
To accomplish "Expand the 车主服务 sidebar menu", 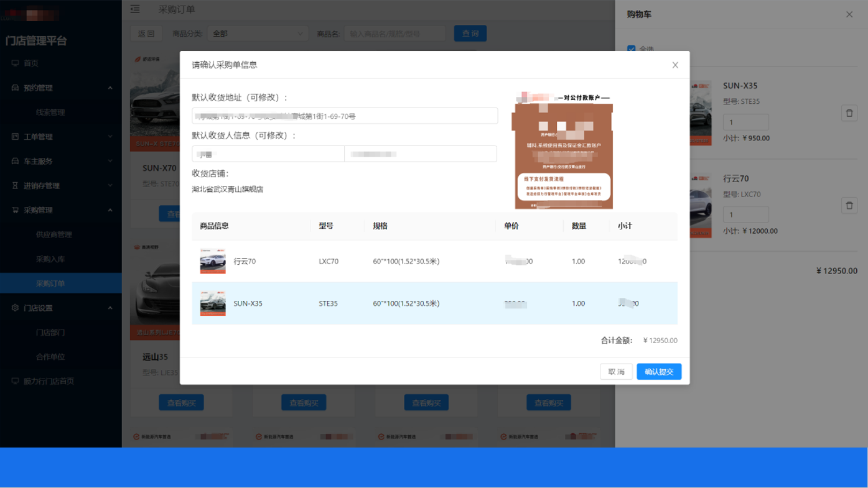I will [110, 161].
